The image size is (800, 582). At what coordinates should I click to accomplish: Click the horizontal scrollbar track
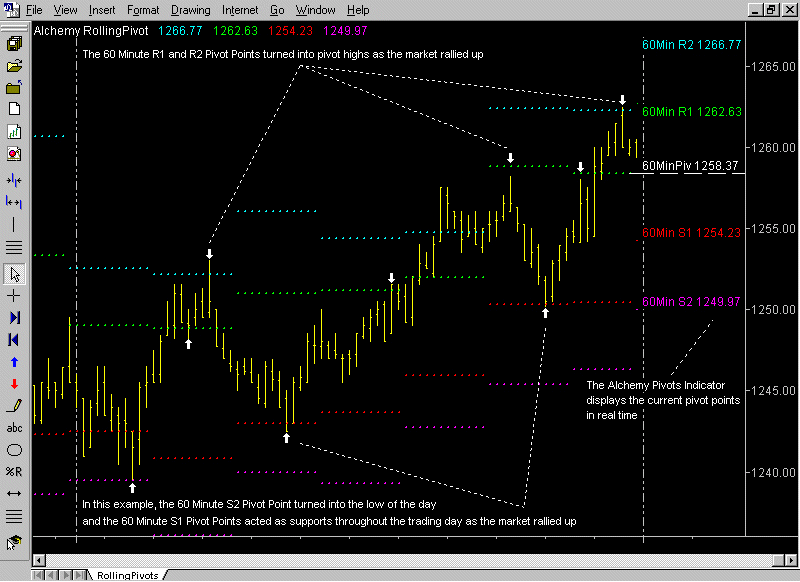tap(414, 560)
